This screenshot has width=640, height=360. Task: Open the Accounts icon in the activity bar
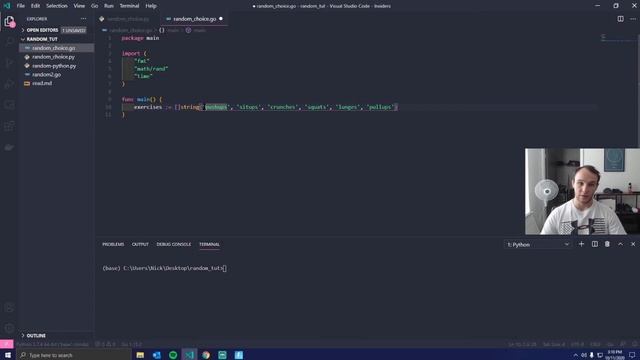coord(9,308)
